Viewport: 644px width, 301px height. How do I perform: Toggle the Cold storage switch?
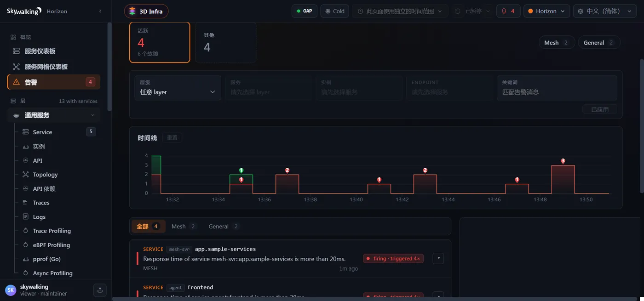335,11
